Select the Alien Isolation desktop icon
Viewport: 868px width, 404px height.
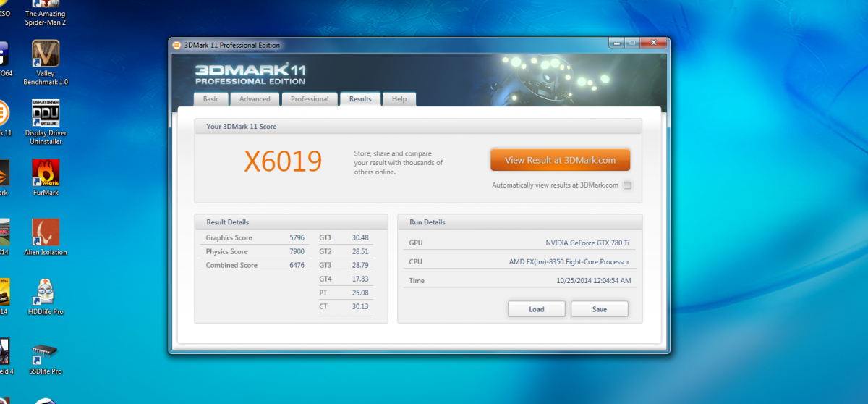pyautogui.click(x=46, y=237)
